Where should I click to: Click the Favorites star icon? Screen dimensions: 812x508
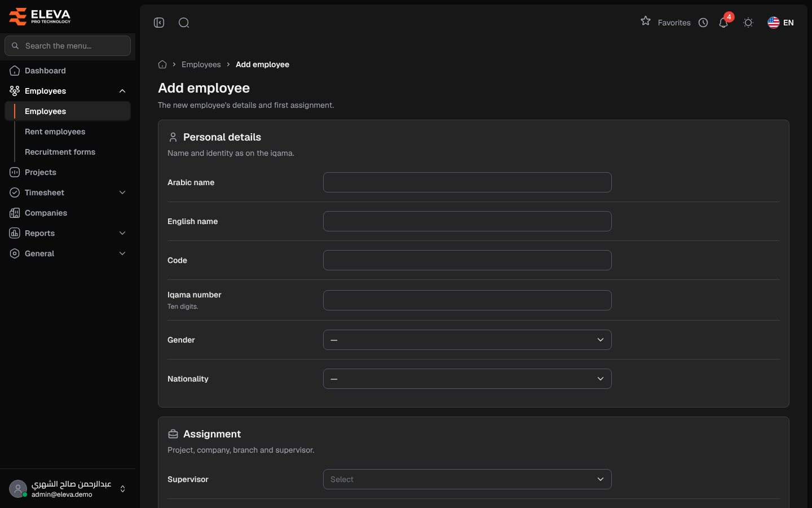(646, 21)
